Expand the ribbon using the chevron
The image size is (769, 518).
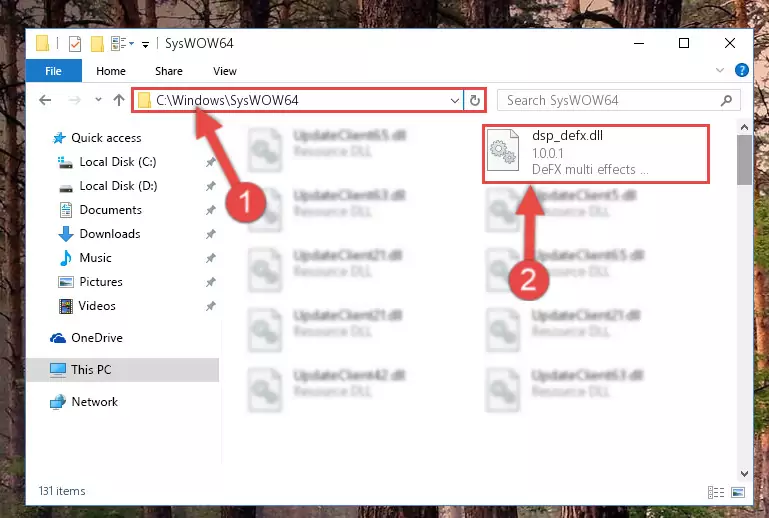pyautogui.click(x=719, y=71)
